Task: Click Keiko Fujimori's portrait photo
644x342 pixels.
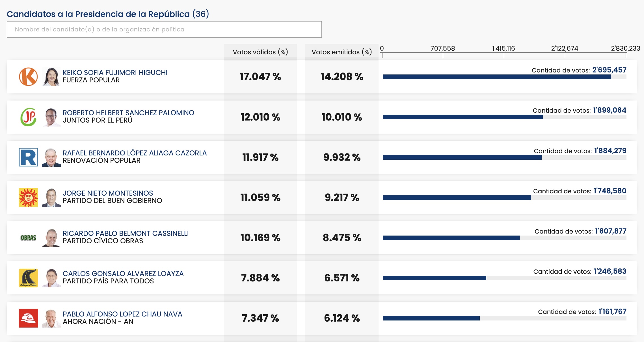Action: (x=51, y=77)
